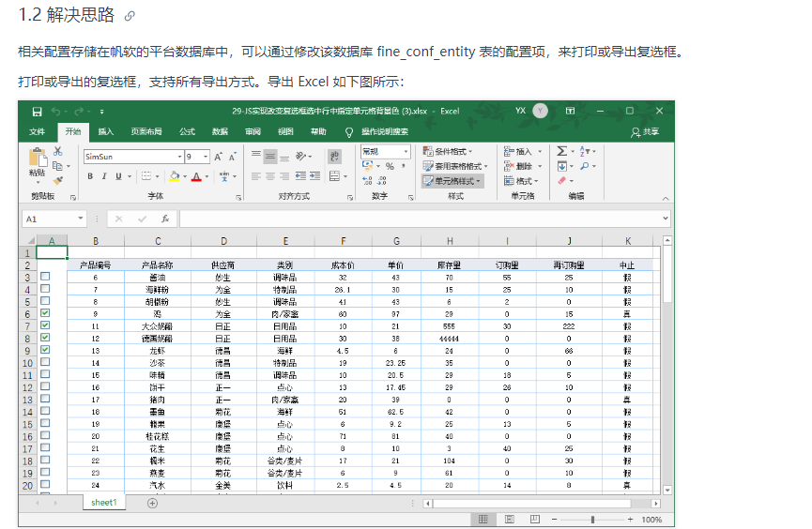Screen dimensions: 812x529
Task: Uncheck the checkbox for product 13 龙虾
Action: coord(45,350)
